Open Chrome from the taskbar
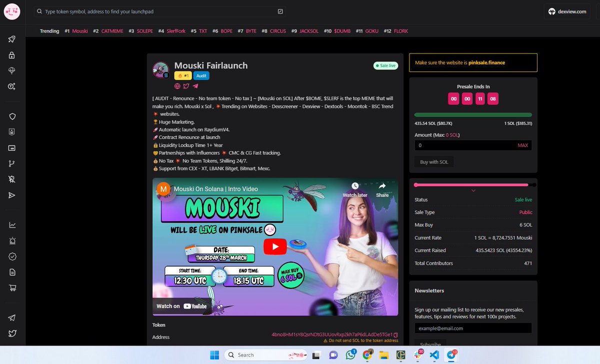Image resolution: width=600 pixels, height=364 pixels. click(x=367, y=355)
